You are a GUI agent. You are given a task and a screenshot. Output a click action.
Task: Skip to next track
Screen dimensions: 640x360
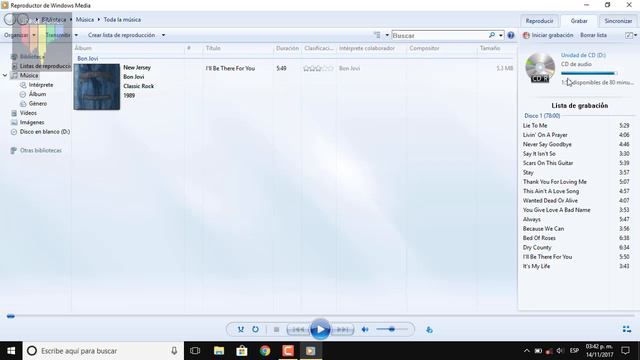click(x=342, y=329)
